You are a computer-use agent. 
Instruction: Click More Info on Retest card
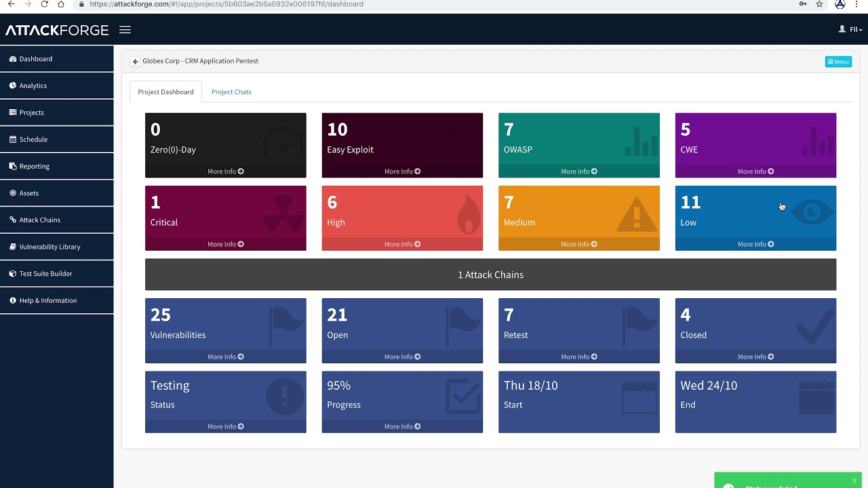click(579, 357)
